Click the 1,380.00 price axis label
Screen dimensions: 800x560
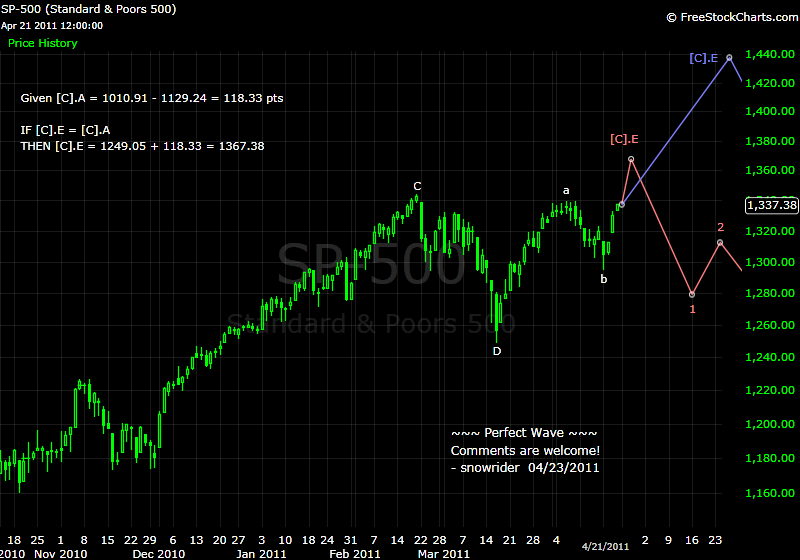[770, 141]
